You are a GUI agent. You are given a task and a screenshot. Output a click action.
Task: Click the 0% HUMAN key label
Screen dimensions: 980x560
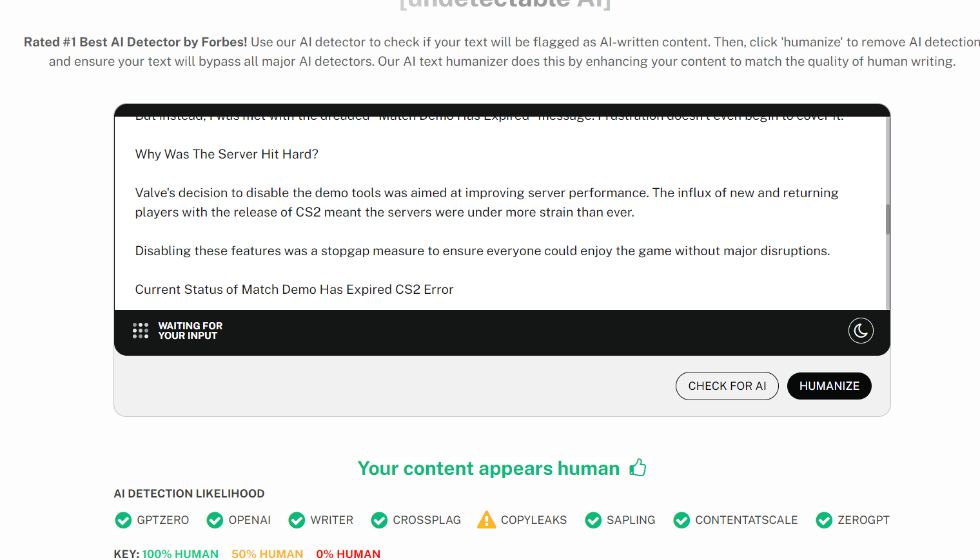[x=348, y=554]
